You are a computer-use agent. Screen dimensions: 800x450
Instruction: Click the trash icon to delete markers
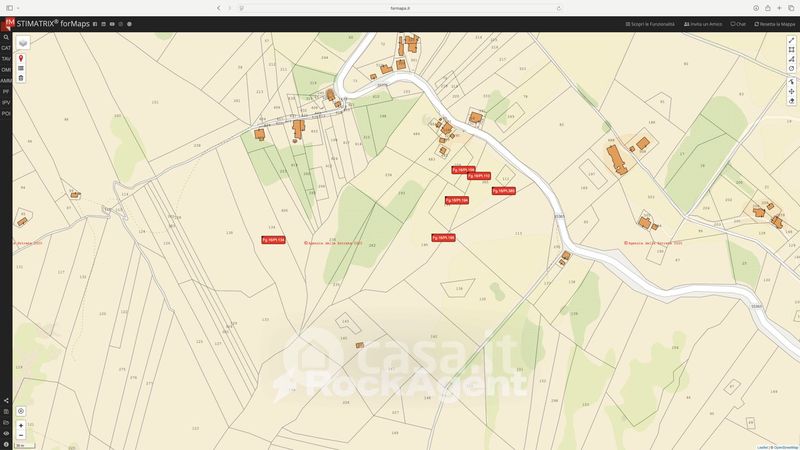click(21, 78)
